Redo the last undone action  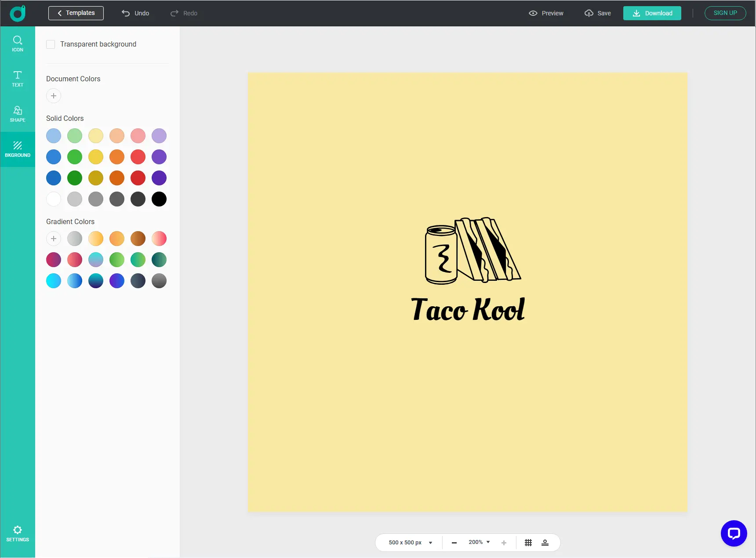pos(184,13)
